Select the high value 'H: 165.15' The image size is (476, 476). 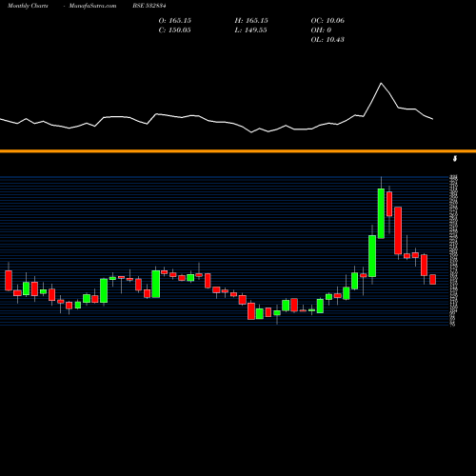[251, 21]
